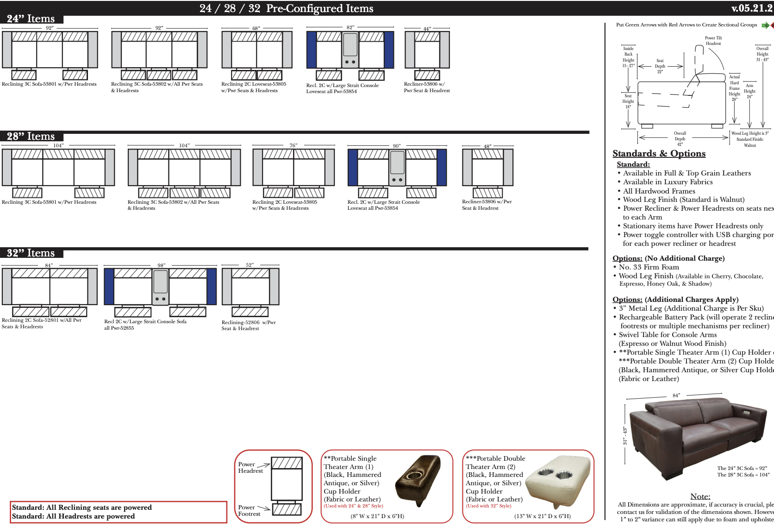The image size is (774, 532).
Task: Select the 24" 92" Reclining 3C Sofa-53801 diagram
Action: pos(50,53)
